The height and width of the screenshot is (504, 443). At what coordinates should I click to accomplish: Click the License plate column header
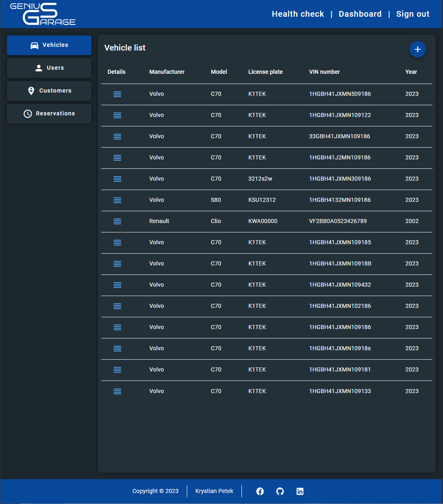click(266, 72)
